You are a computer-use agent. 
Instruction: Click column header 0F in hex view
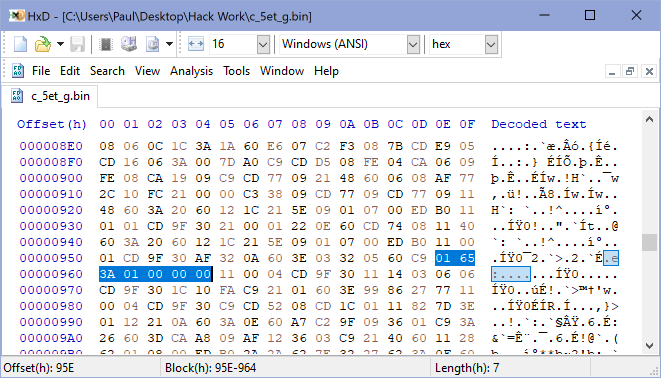point(467,124)
